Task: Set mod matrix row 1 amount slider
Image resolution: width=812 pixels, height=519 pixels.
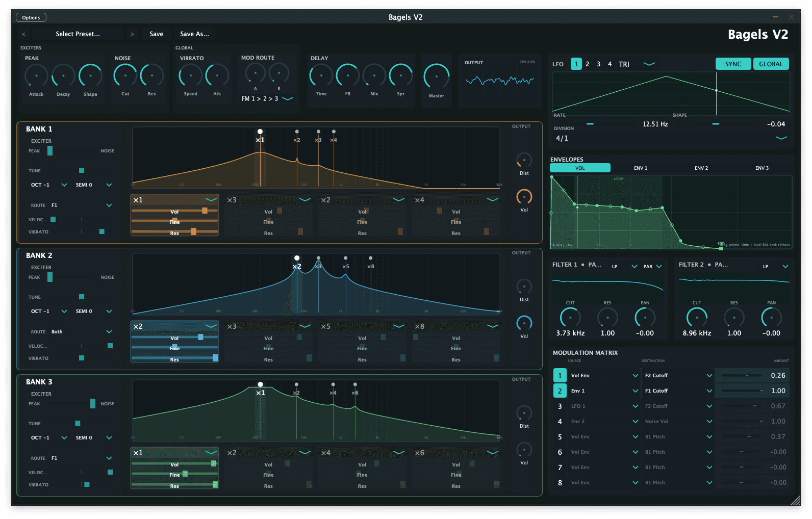Action: point(742,376)
